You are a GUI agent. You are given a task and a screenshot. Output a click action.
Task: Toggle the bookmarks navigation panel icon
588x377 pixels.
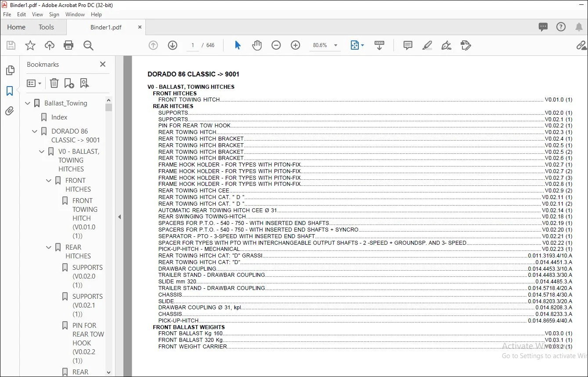coord(10,91)
